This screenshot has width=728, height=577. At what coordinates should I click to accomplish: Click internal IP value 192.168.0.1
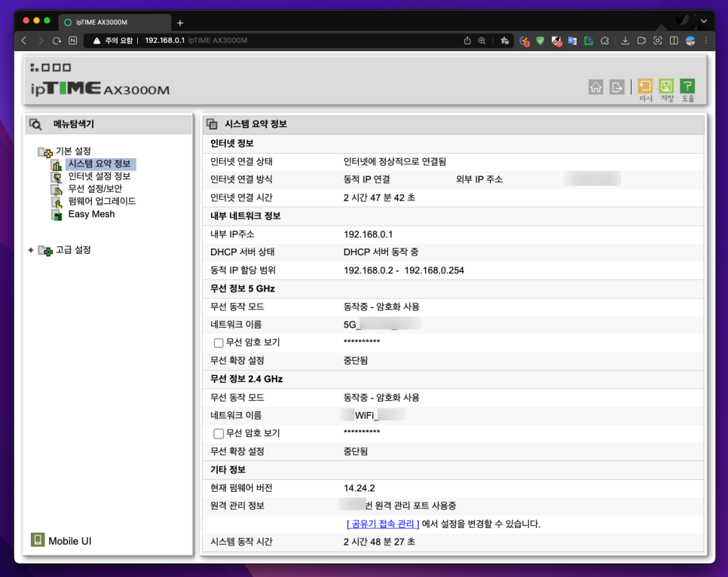point(369,234)
